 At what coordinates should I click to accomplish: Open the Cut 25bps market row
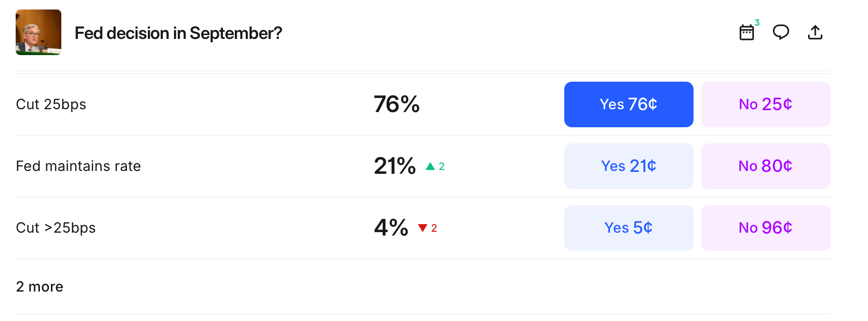[51, 104]
